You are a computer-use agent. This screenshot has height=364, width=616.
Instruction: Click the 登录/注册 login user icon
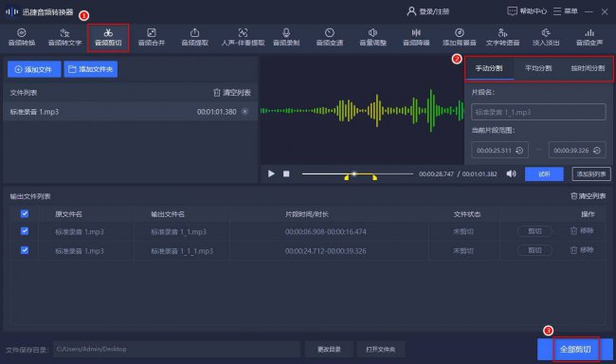point(411,11)
